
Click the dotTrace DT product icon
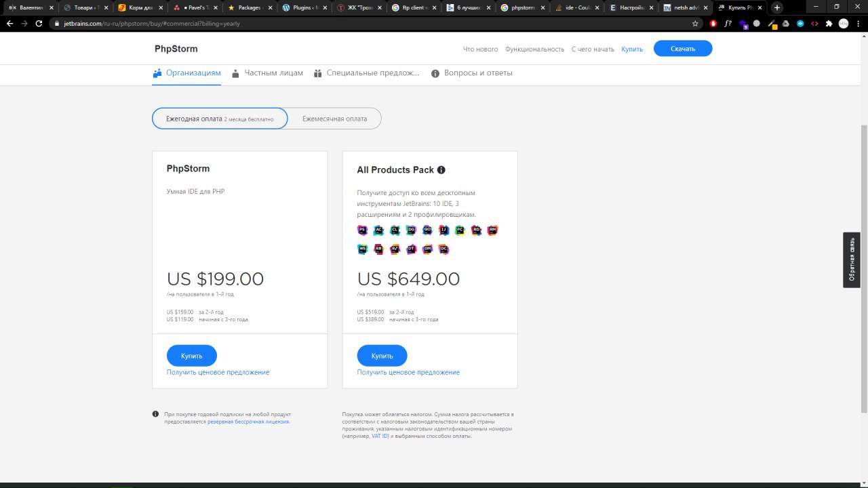[x=411, y=249]
